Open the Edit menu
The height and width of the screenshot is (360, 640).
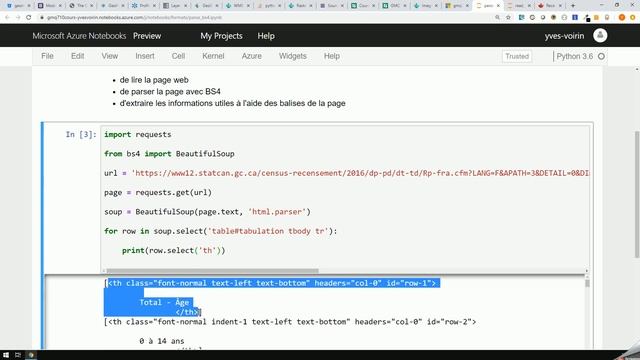tap(78, 56)
